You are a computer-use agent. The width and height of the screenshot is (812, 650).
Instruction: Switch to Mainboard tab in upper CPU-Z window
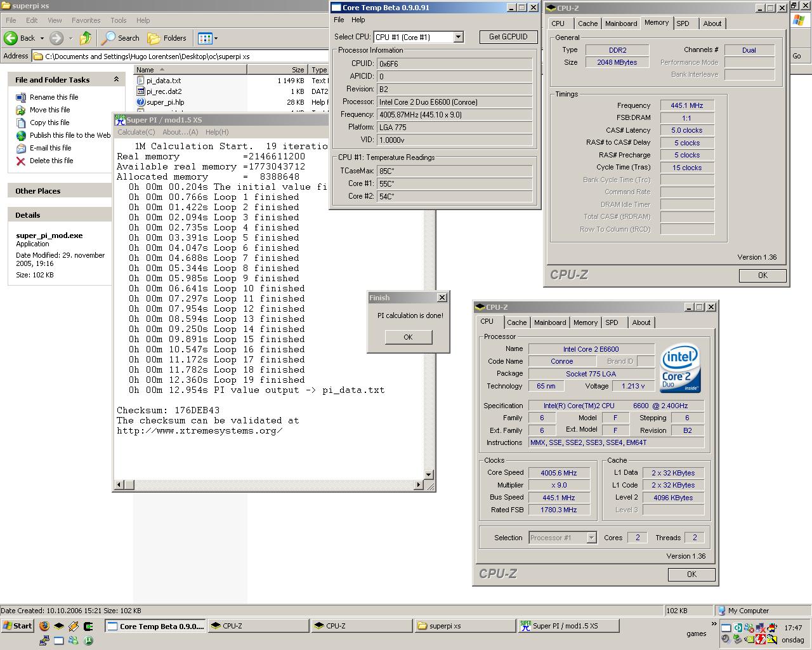(621, 23)
